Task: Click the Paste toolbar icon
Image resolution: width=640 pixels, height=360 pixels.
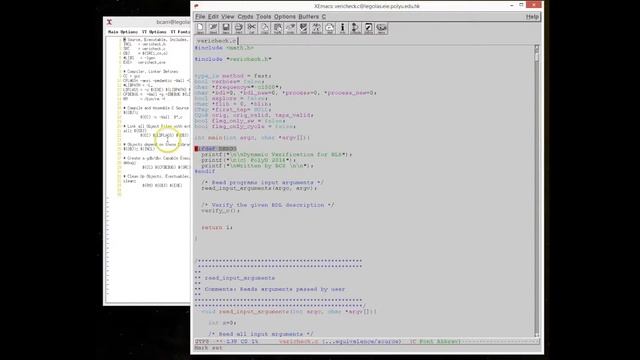Action: [278, 28]
